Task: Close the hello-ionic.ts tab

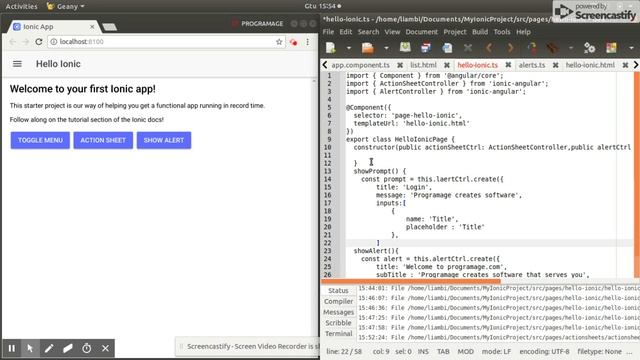Action: pyautogui.click(x=508, y=65)
